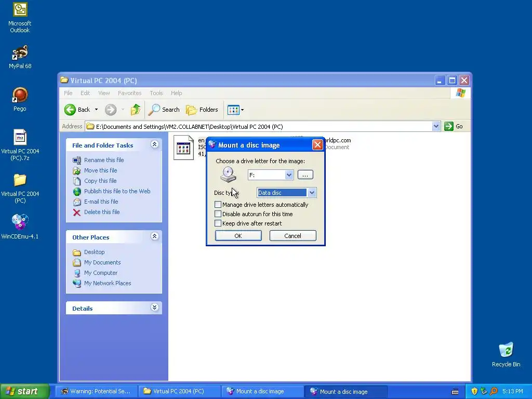Close the Mount a disc image dialog
The image size is (532, 399).
tap(317, 145)
